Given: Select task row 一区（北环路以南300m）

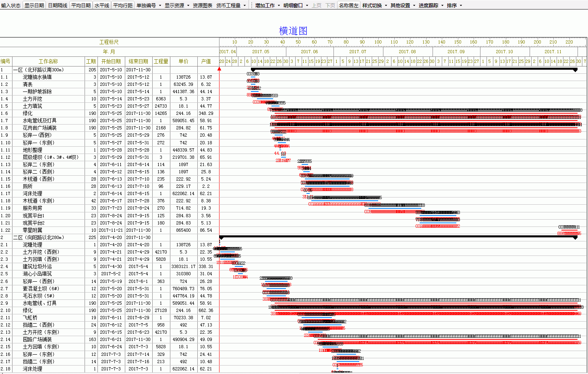Looking at the screenshot, I should coord(39,70).
